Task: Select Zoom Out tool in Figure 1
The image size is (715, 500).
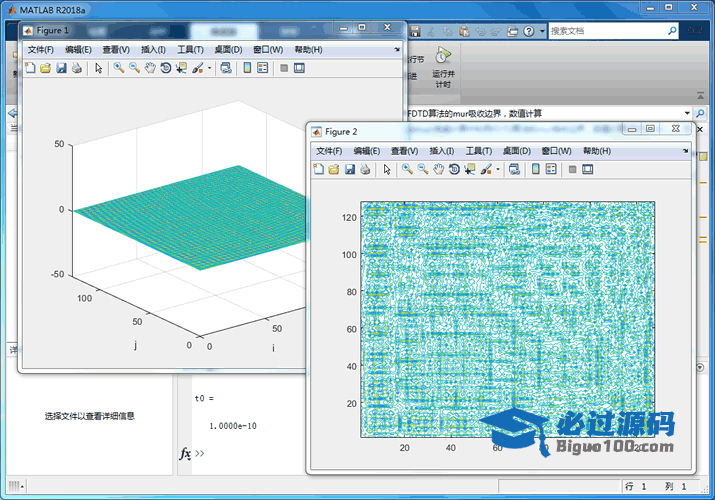Action: click(134, 68)
